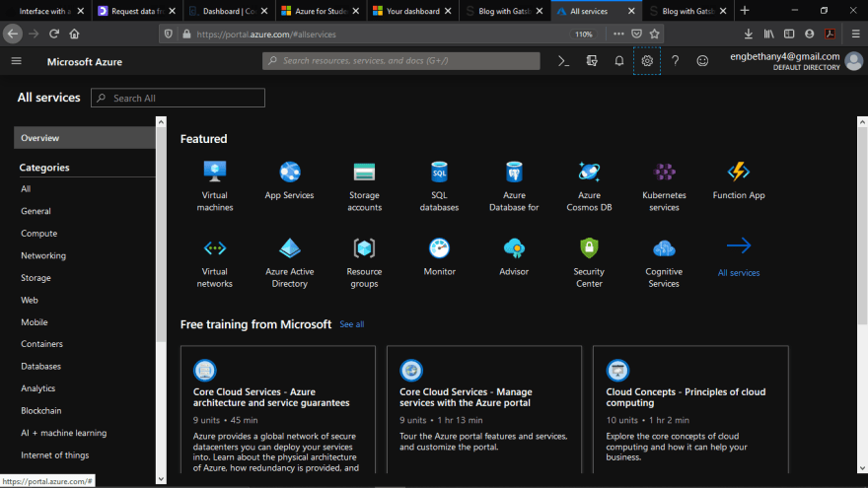Select the All category

26,188
